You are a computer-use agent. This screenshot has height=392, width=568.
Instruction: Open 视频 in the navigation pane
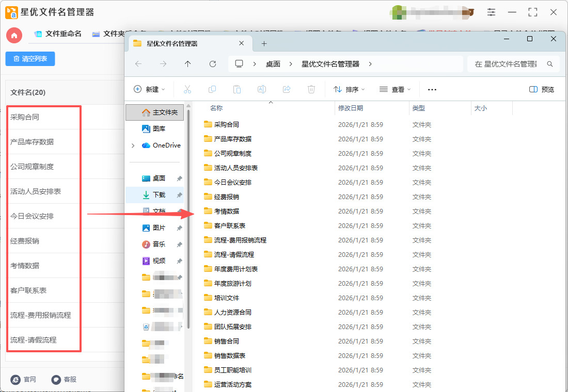(x=154, y=261)
